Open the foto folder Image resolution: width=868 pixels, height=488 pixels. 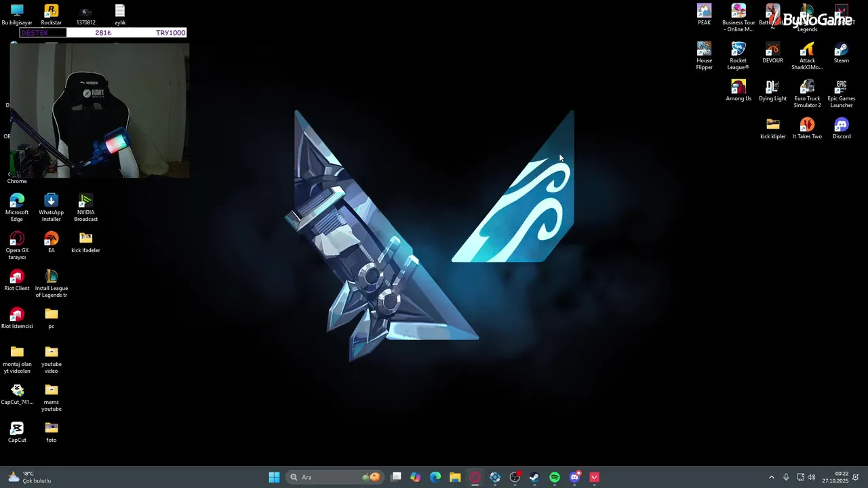click(51, 432)
